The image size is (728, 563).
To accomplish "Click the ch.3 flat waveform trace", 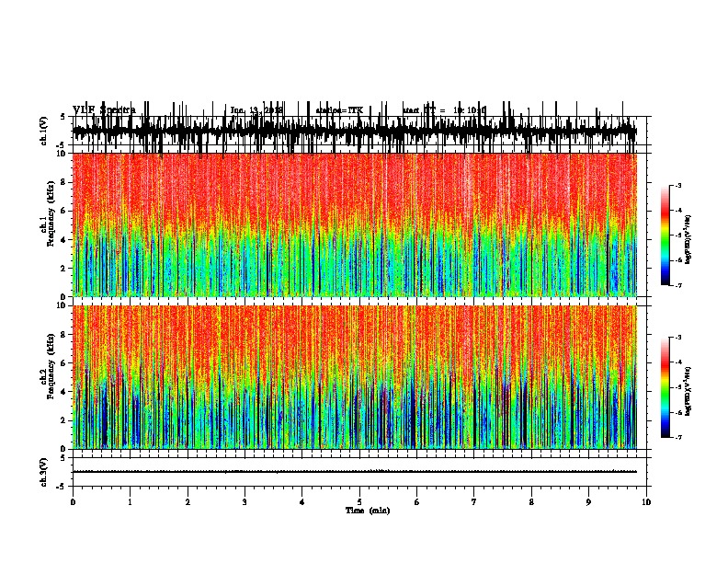I will tap(355, 472).
